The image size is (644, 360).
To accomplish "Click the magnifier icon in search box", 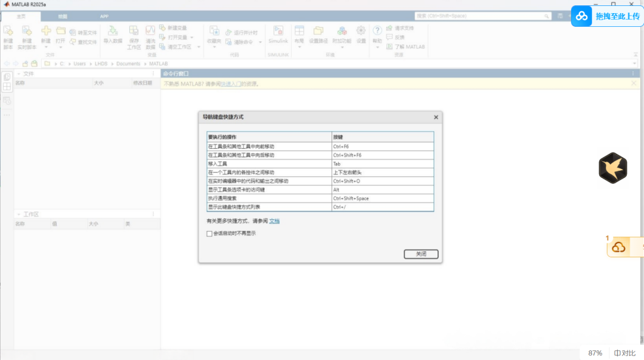I will (x=546, y=16).
